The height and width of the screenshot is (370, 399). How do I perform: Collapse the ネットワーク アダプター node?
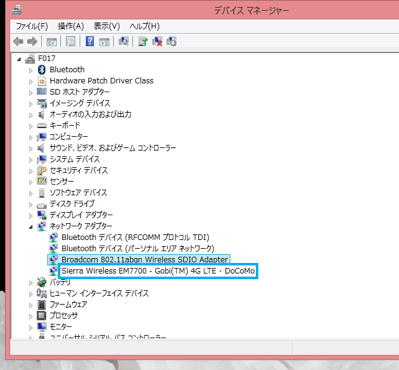(x=31, y=227)
